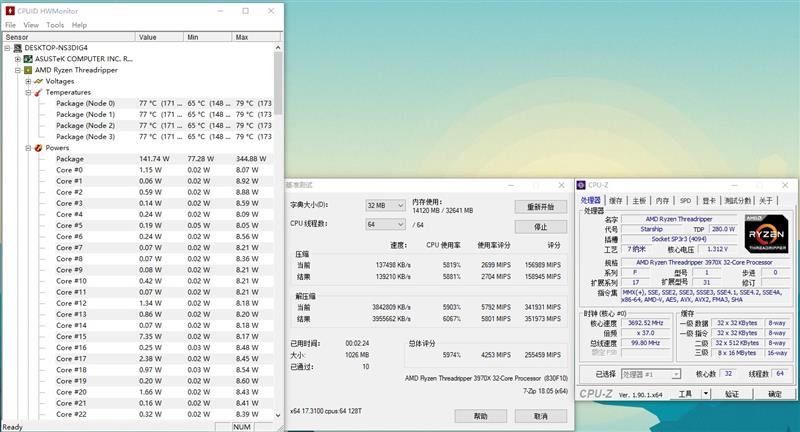The image size is (800, 432).
Task: Open HWMonitor Help menu
Action: (x=79, y=25)
